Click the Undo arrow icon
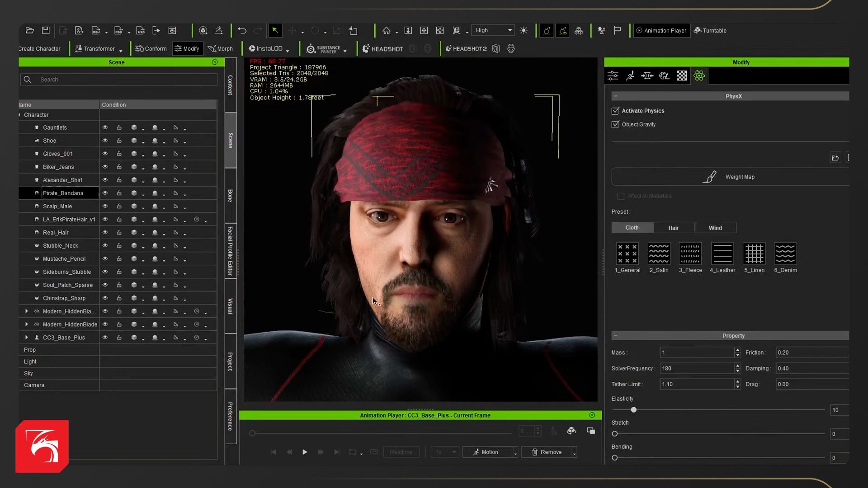This screenshot has height=488, width=868. pyautogui.click(x=242, y=31)
